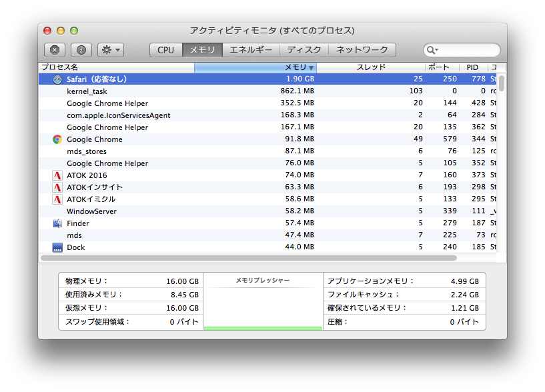Click the ファイルキャッシュ 2.24 GB value
Screen dimensions: 545x392
pyautogui.click(x=465, y=295)
